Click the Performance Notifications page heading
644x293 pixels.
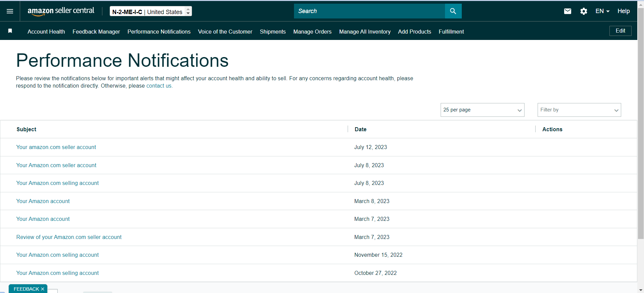(x=122, y=60)
